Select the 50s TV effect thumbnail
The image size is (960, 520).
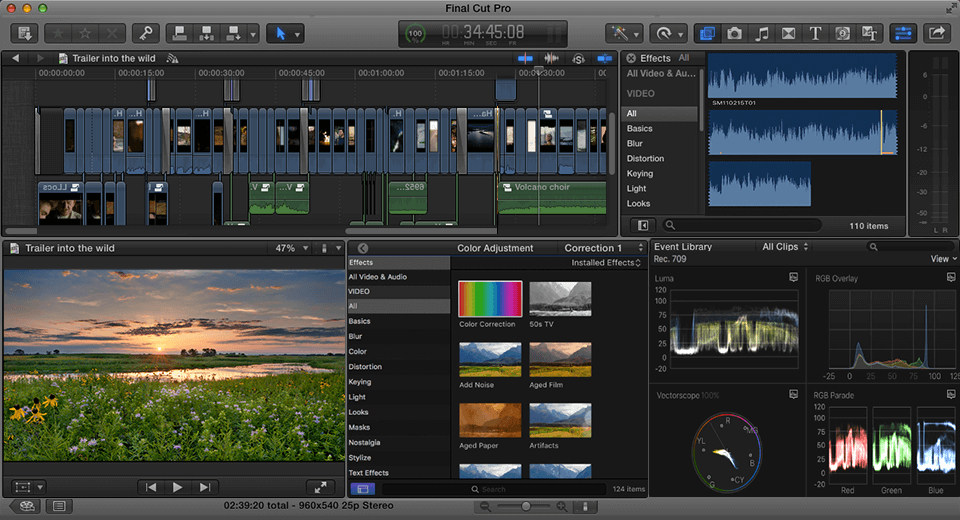(560, 299)
